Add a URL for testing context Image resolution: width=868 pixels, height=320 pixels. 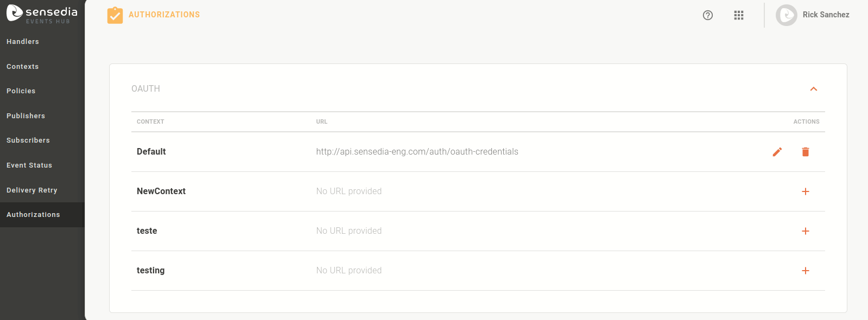(x=806, y=271)
